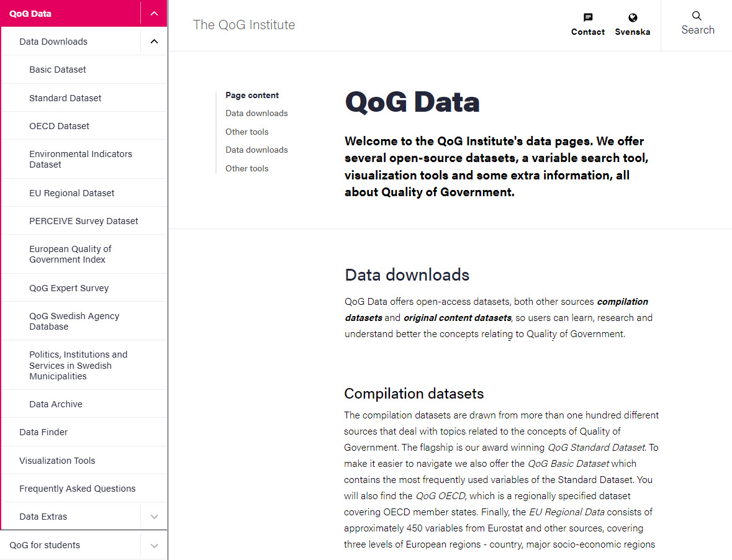Open site search with the magnifier icon
Viewport: 732px width, 560px height.
698,20
